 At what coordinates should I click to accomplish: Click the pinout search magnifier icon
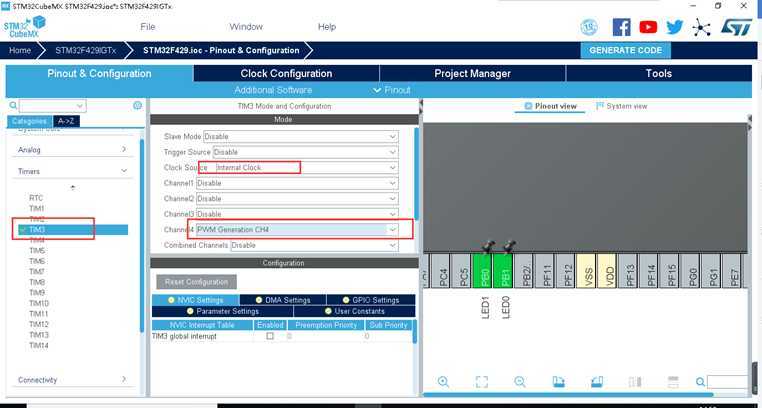tap(700, 382)
